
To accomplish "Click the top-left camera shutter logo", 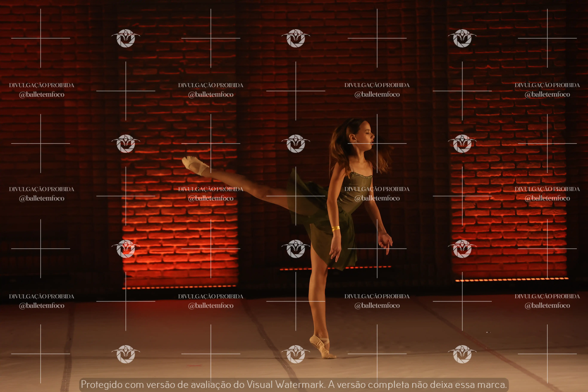I will point(126,38).
